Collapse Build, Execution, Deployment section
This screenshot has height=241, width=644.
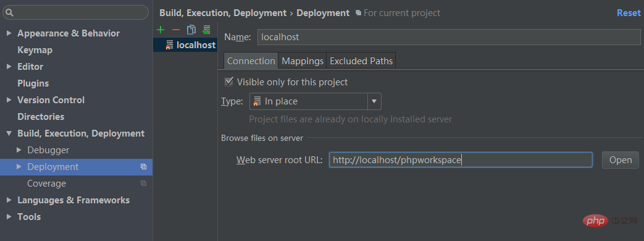pyautogui.click(x=9, y=133)
